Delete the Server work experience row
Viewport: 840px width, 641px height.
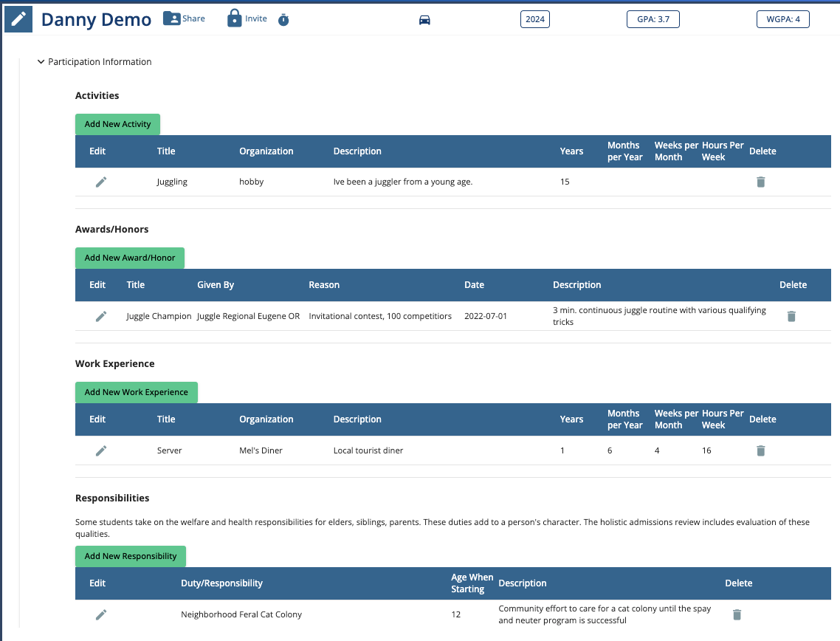760,450
